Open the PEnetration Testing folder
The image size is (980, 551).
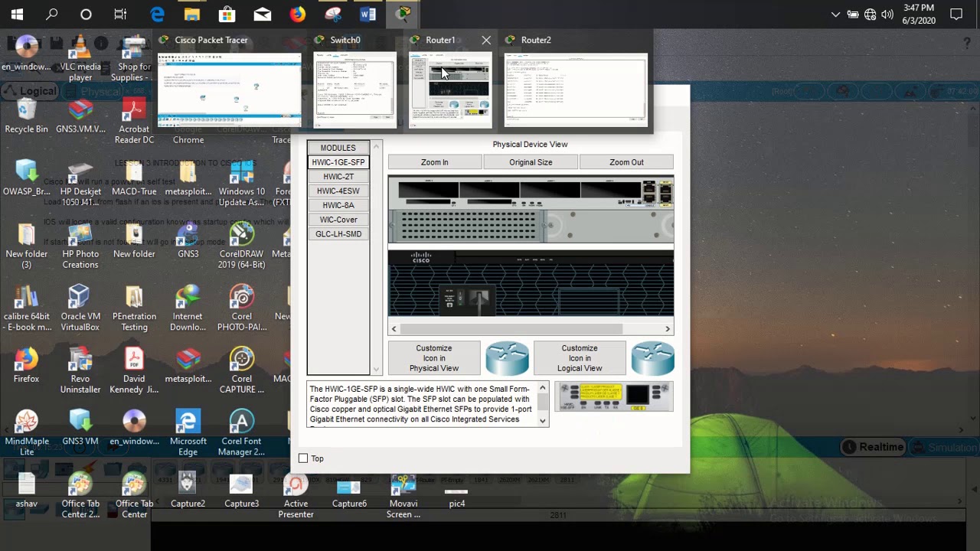tap(134, 309)
